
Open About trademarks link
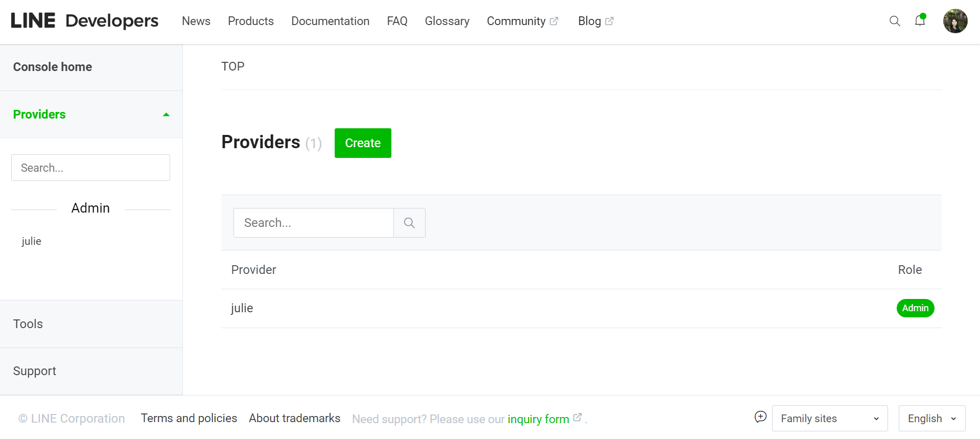(x=294, y=418)
